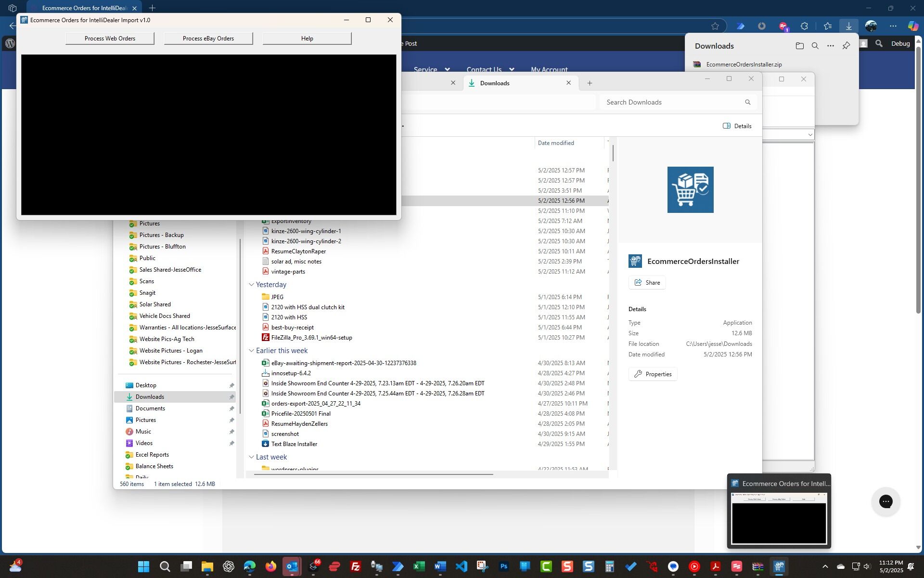Collapse the Yesterday group

pos(251,285)
